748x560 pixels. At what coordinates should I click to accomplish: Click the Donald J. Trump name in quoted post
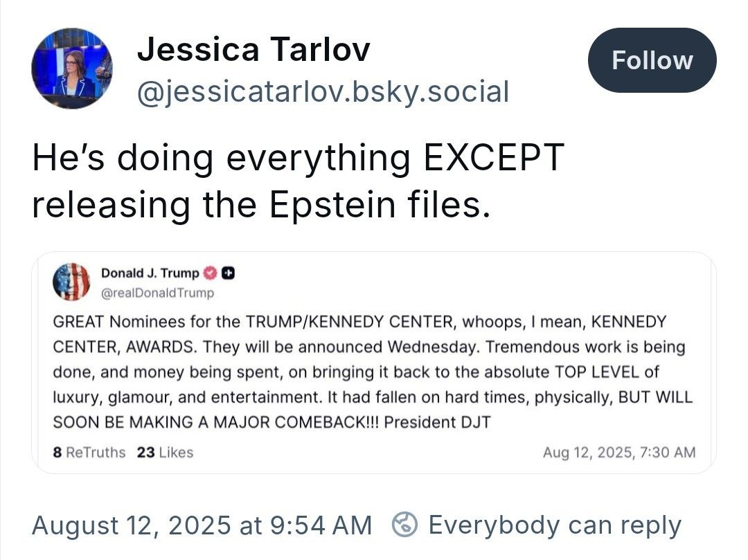click(150, 273)
